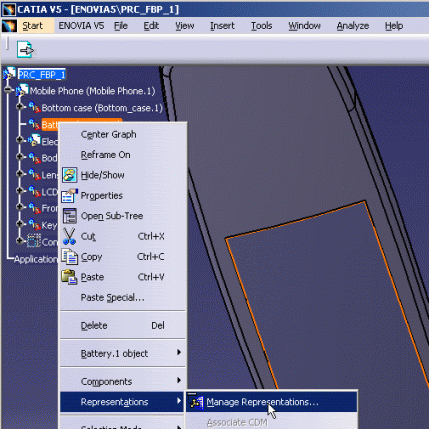Expand the Fro tree node

(20, 207)
